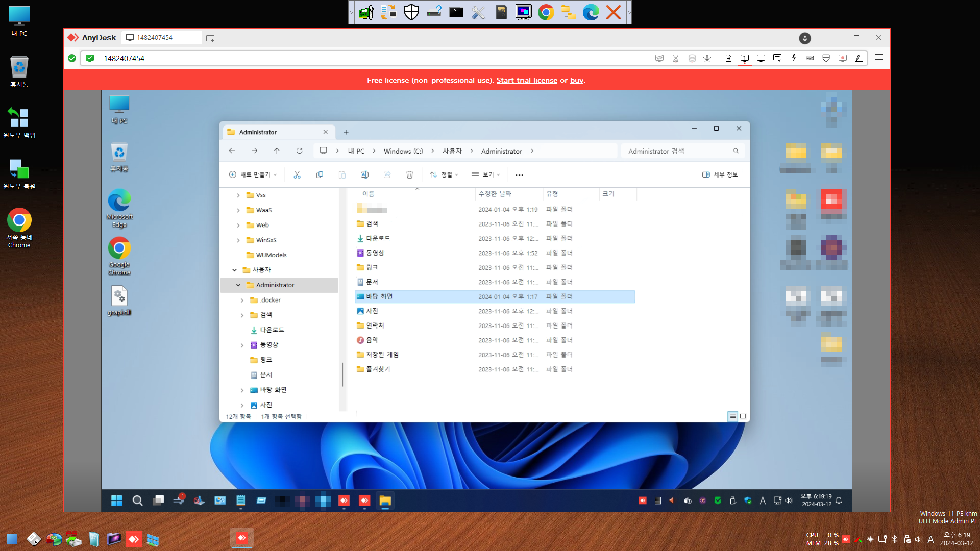Open wrench tools icon in launcher bar
This screenshot has height=551, width=980.
(478, 12)
